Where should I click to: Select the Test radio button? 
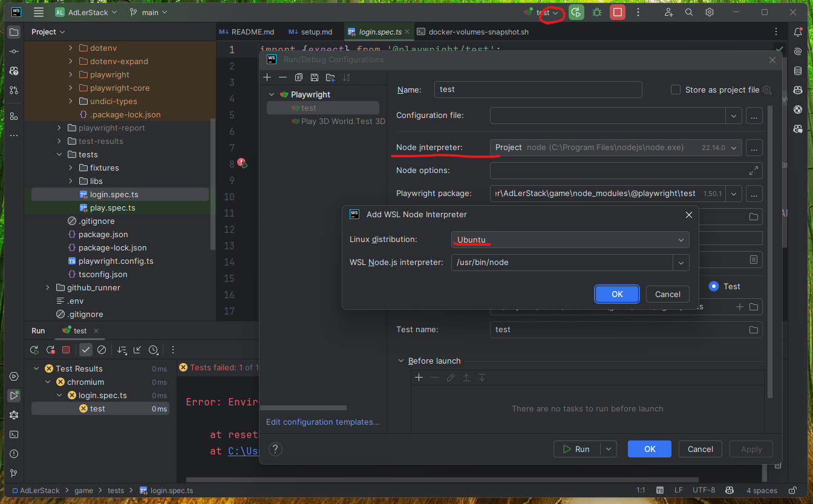714,286
